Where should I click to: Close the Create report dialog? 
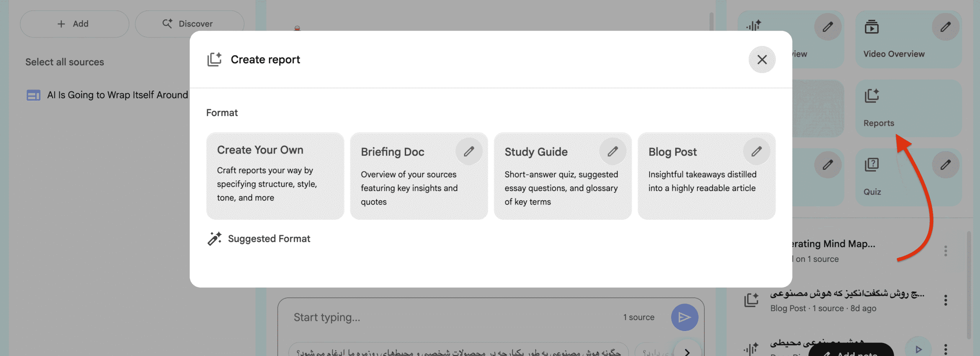point(762,60)
